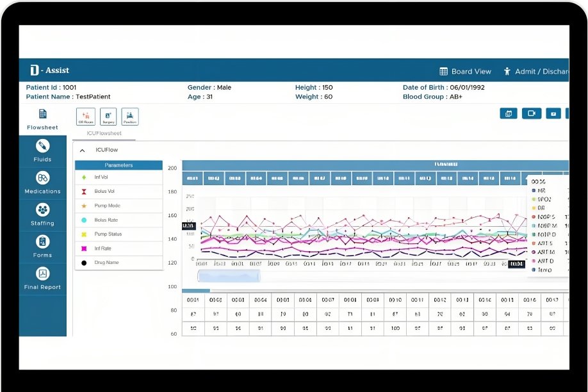588x392 pixels.
Task: Open the Fluids section in sidebar
Action: tap(42, 151)
